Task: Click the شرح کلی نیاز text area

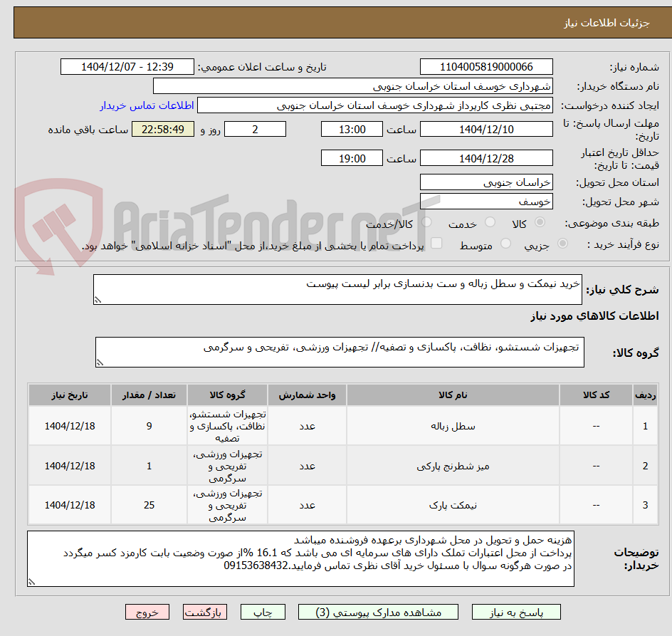Action: pyautogui.click(x=337, y=289)
